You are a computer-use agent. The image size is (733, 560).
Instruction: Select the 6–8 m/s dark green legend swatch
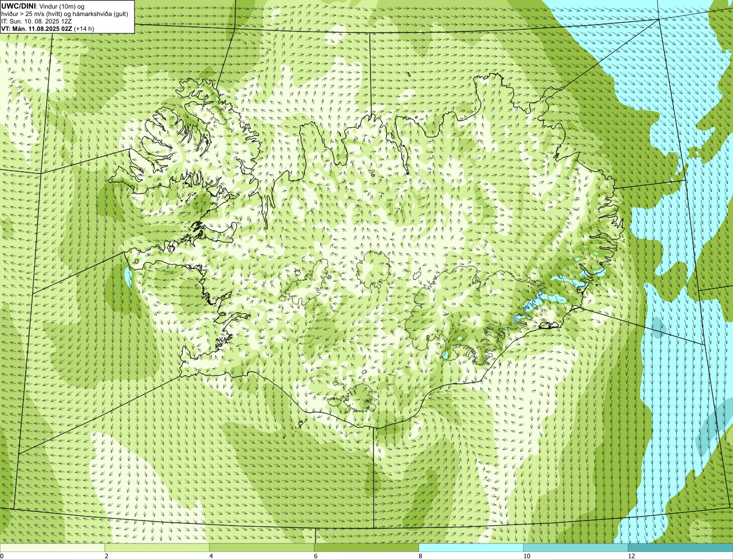tap(366, 548)
